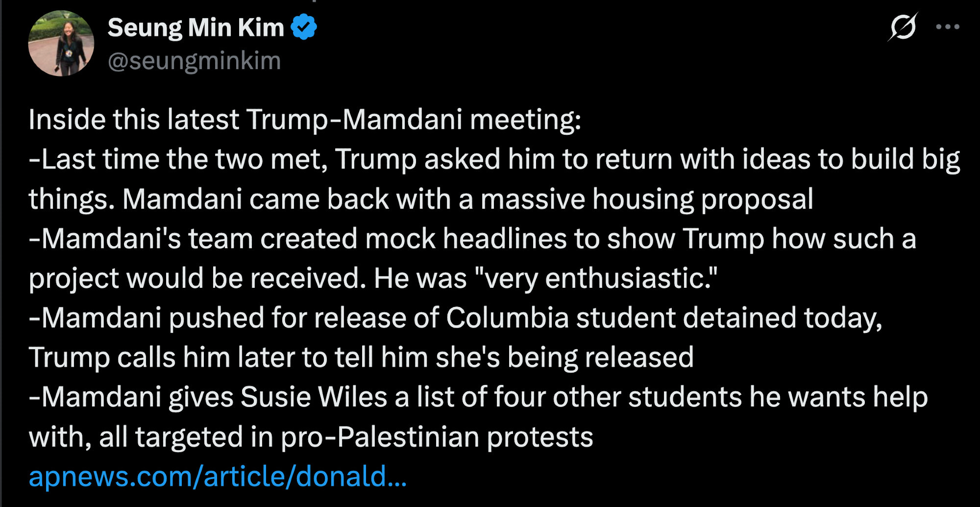Click the words 'she's being released'
Screen dimensions: 980x507
click(x=564, y=357)
